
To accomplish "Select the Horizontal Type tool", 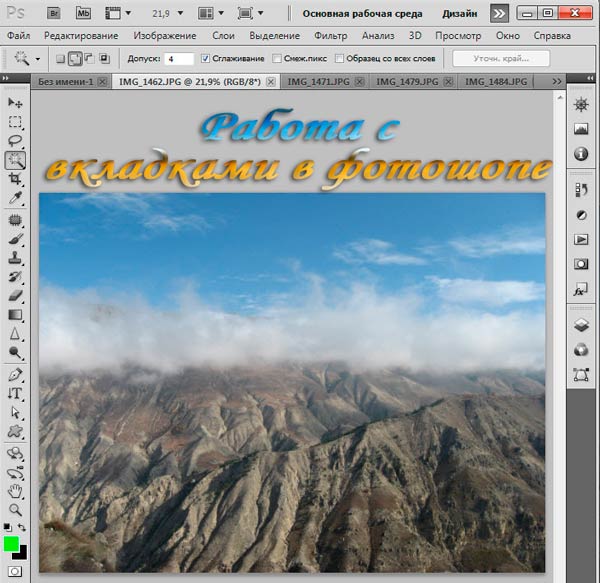I will click(15, 394).
